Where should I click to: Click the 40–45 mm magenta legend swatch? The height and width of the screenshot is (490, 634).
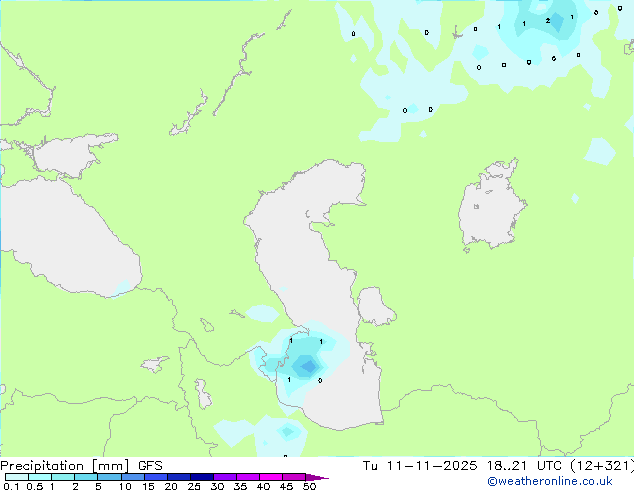coord(271,477)
